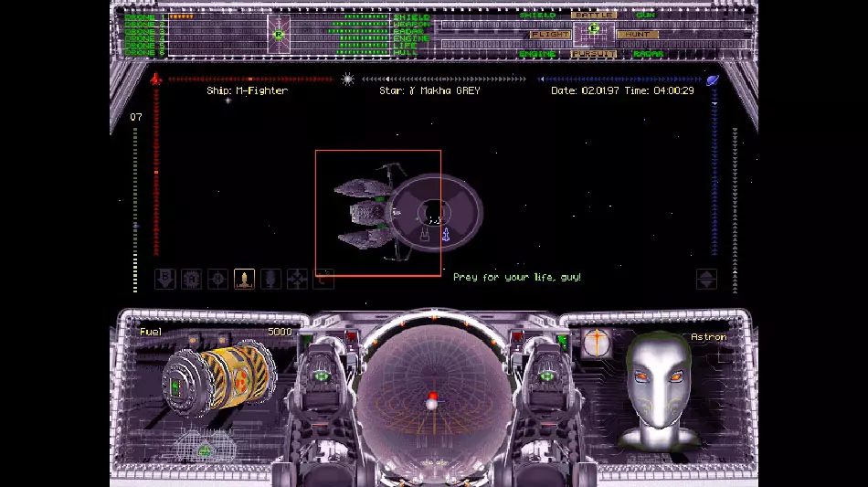Click the orange compass cross icon

(x=597, y=343)
